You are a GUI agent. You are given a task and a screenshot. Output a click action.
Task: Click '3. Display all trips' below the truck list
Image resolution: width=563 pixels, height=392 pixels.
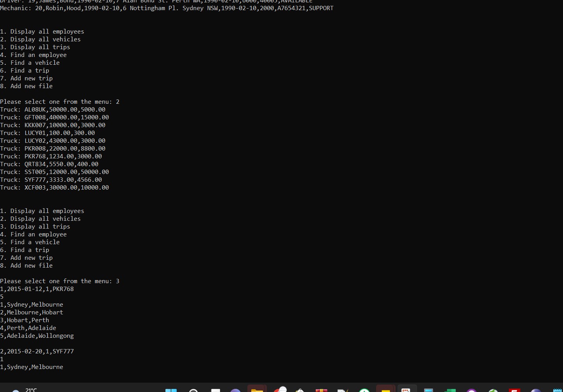point(35,227)
